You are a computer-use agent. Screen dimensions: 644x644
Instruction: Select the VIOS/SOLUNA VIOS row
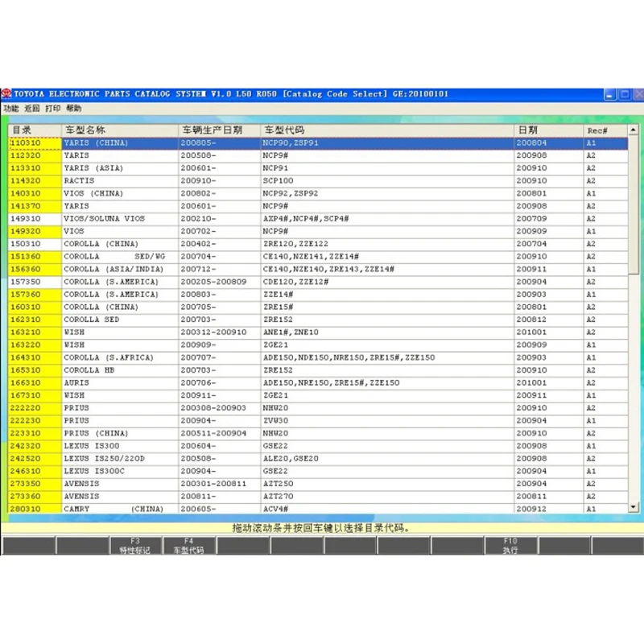tap(318, 219)
